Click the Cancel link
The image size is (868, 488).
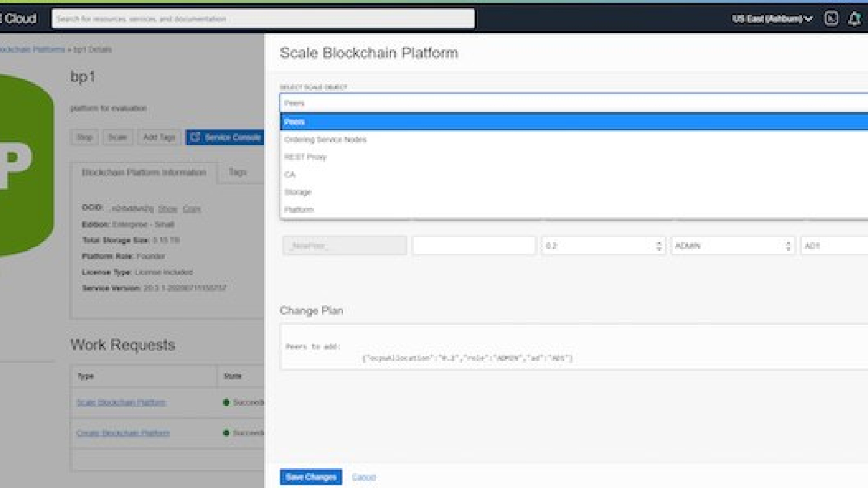pos(363,477)
